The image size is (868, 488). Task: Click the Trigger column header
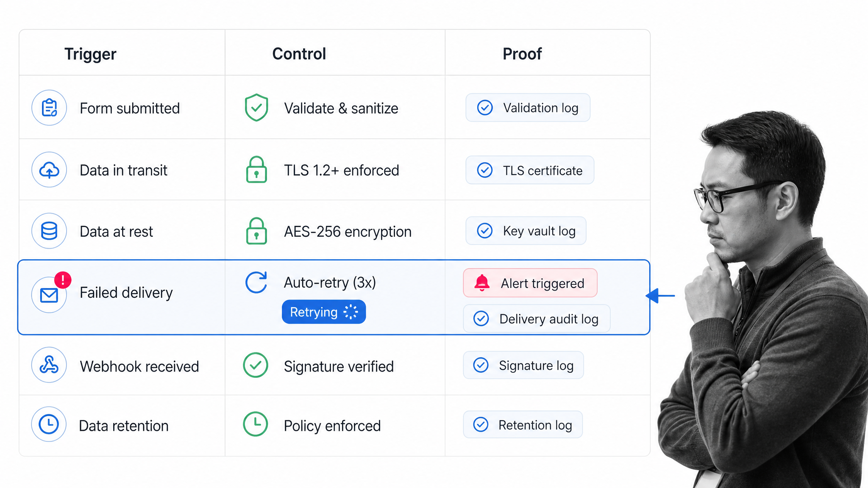(90, 54)
